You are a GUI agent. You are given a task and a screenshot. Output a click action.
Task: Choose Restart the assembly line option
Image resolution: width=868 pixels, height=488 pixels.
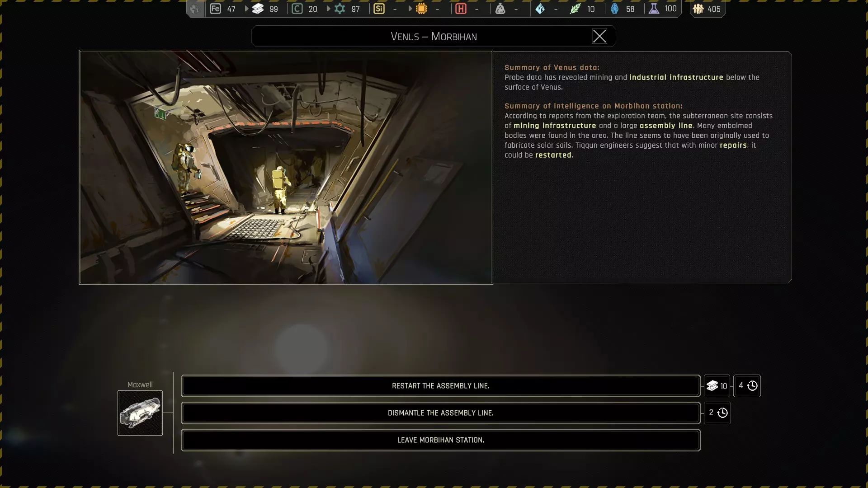(x=440, y=386)
